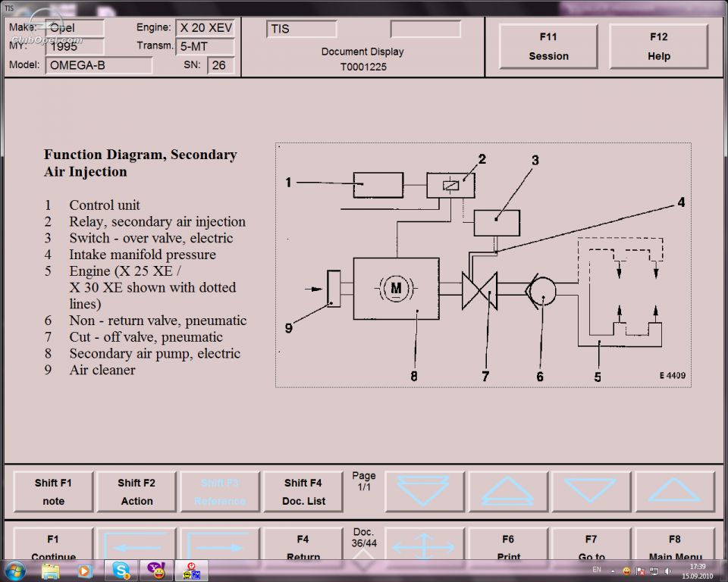Click diagram reference "E 4409"
This screenshot has width=728, height=582.
point(673,375)
